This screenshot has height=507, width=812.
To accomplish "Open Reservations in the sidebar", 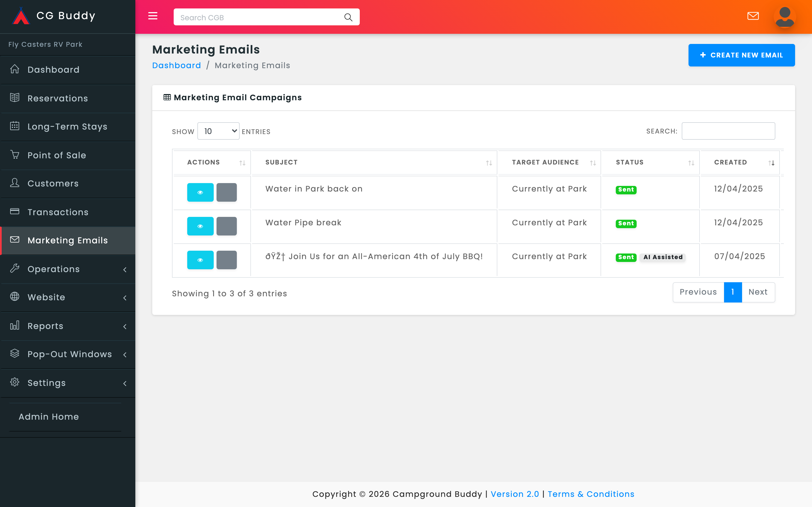I will 58,98.
